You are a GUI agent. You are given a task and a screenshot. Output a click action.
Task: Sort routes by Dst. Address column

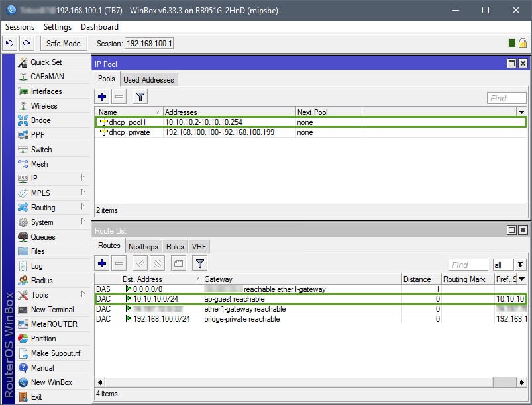pyautogui.click(x=162, y=279)
